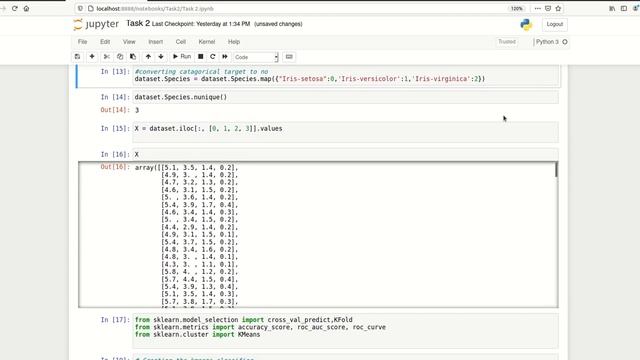Rename notebook by clicking Task 2 title
Viewport: 640px width, 360px height.
click(x=138, y=23)
